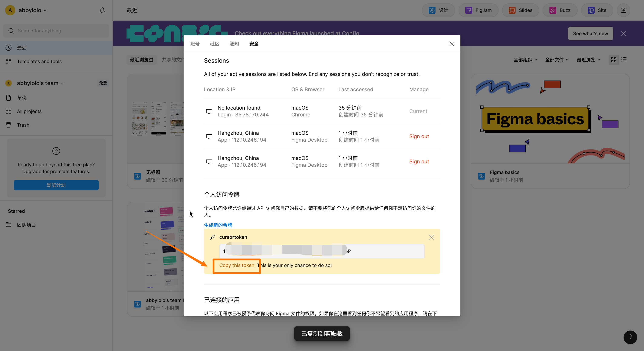Click 生成新的令牌 link
Image resolution: width=644 pixels, height=351 pixels.
coord(218,225)
